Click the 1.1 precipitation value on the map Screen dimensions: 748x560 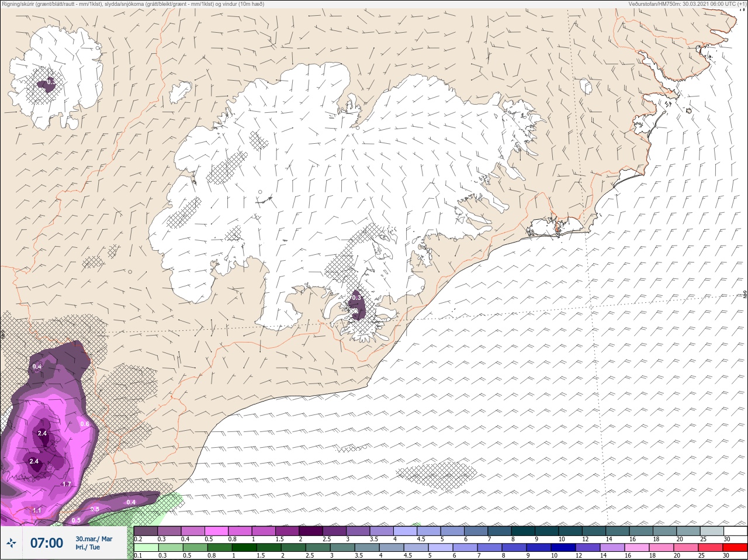click(37, 511)
